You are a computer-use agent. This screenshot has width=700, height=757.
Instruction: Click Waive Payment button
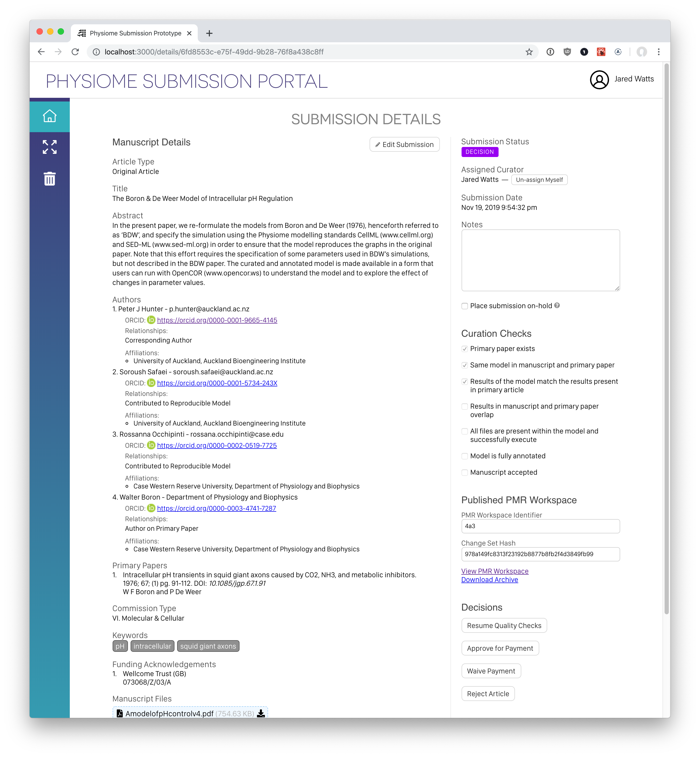coord(491,671)
